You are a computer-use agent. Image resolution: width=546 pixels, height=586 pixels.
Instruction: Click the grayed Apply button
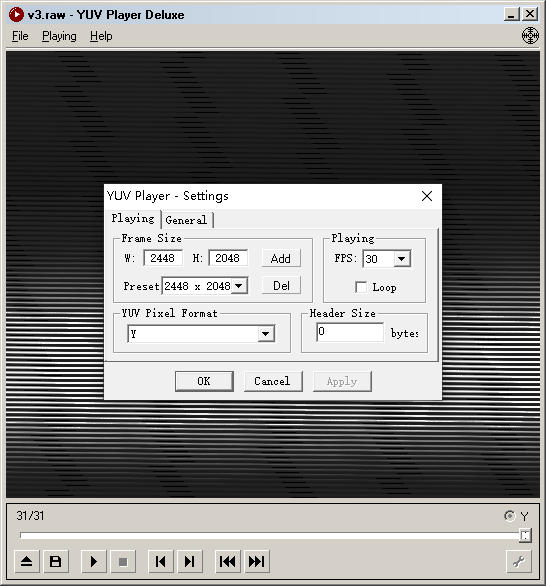click(342, 381)
